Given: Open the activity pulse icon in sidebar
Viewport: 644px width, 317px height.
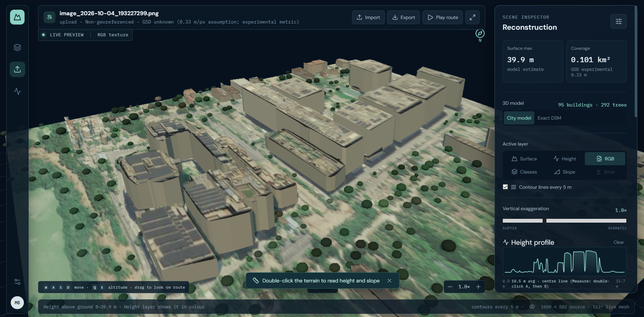Looking at the screenshot, I should [x=17, y=91].
